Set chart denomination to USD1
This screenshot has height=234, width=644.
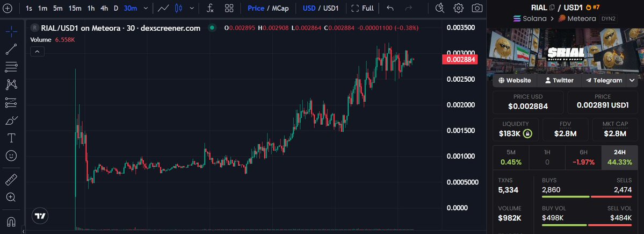point(331,8)
